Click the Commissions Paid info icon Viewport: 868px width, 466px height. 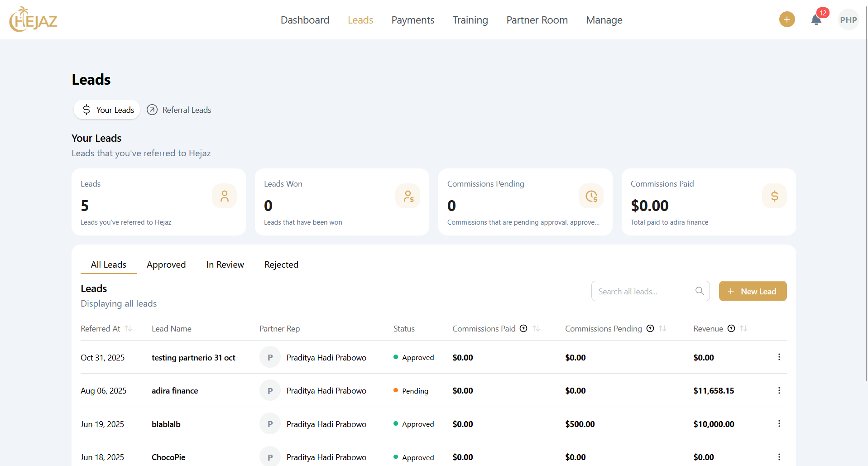coord(523,329)
